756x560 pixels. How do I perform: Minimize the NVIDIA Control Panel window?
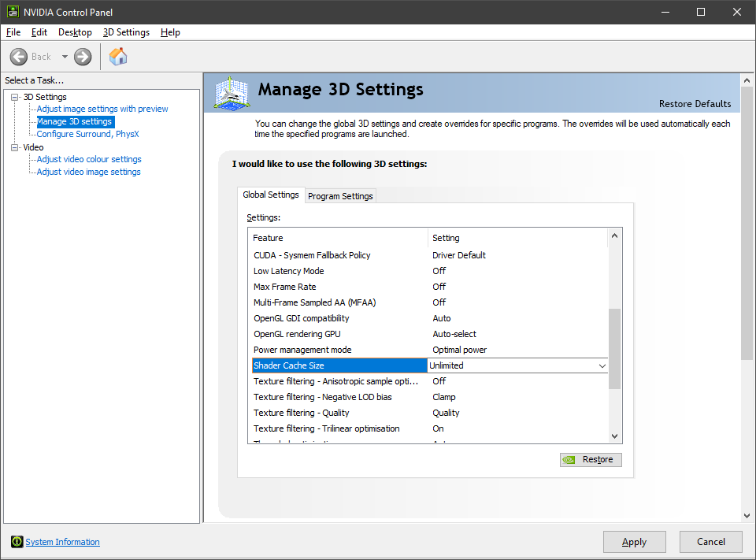tap(665, 12)
